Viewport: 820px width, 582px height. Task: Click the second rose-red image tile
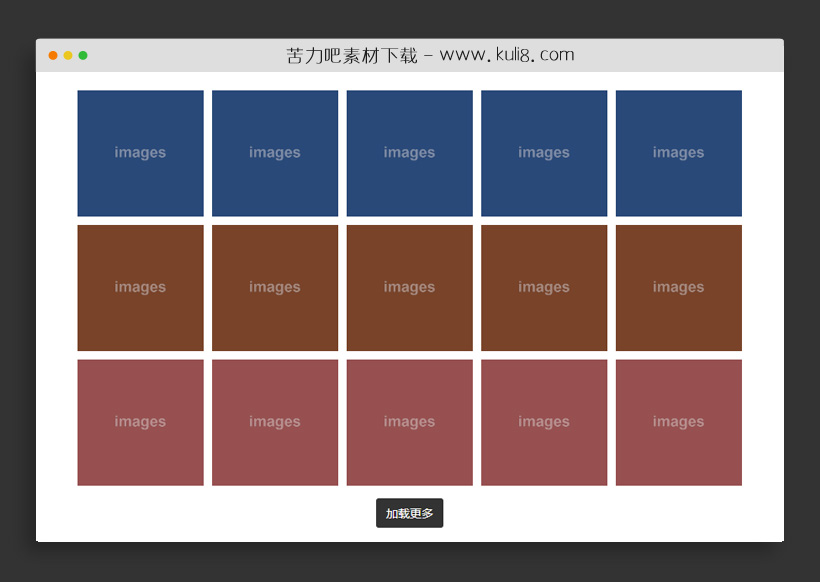(x=275, y=422)
